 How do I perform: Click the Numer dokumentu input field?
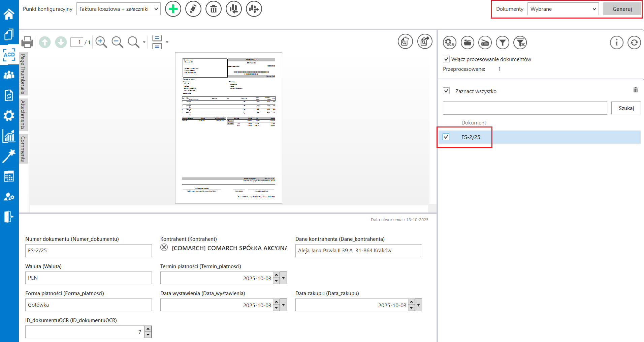[x=89, y=251]
